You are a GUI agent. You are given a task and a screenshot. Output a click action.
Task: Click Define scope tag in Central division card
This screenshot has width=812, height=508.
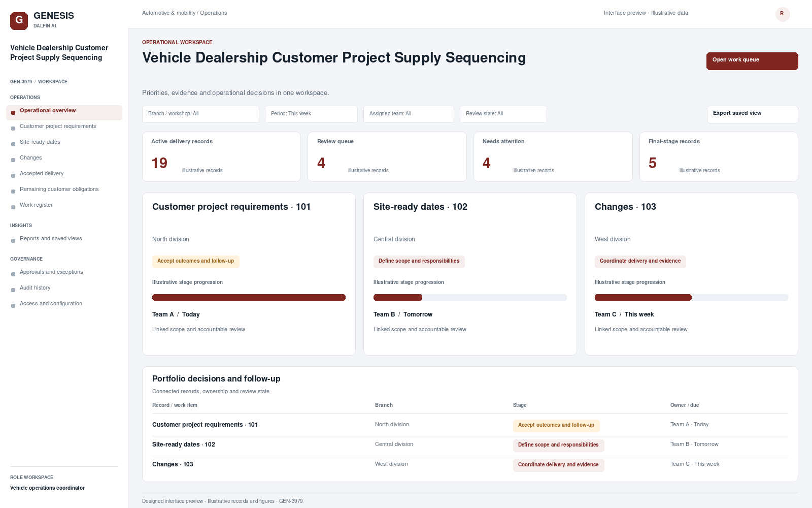(x=419, y=262)
